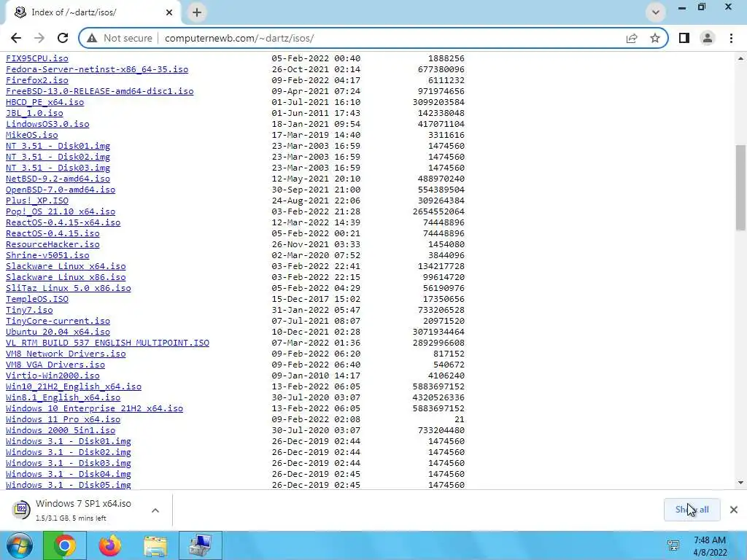This screenshot has height=560, width=747.
Task: Close the downloads bar
Action: 734,510
